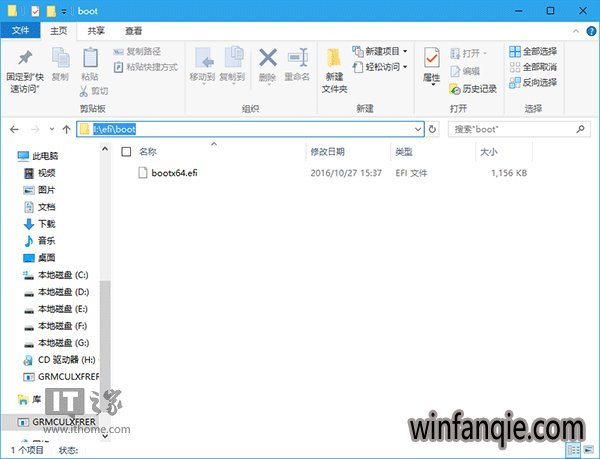
Task: Open Local Disk (C:) in tree
Action: point(56,275)
